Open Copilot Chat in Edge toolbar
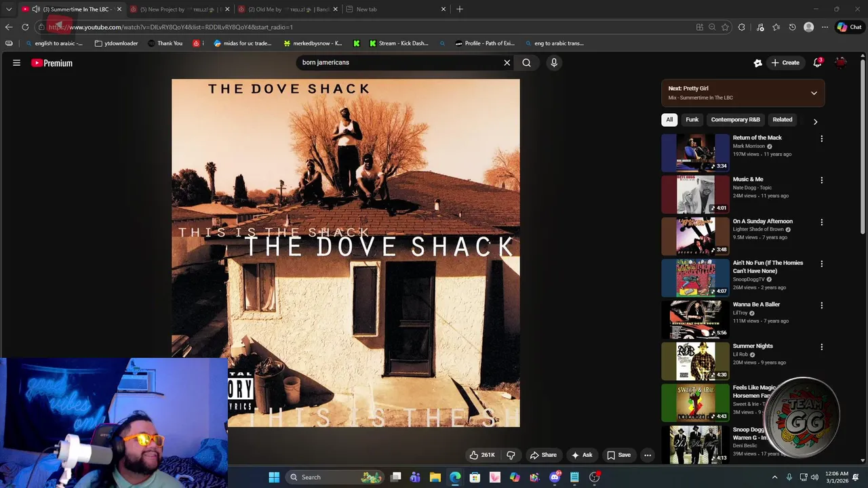 coord(849,27)
